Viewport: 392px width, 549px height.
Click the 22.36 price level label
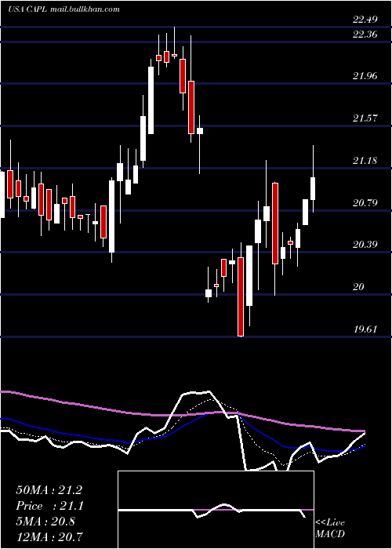click(365, 35)
